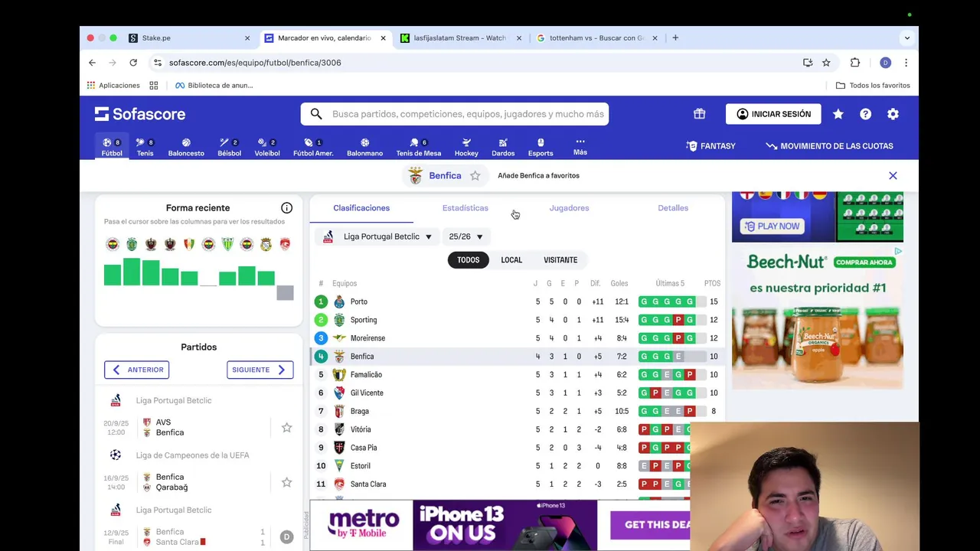Reload the page

(x=133, y=63)
